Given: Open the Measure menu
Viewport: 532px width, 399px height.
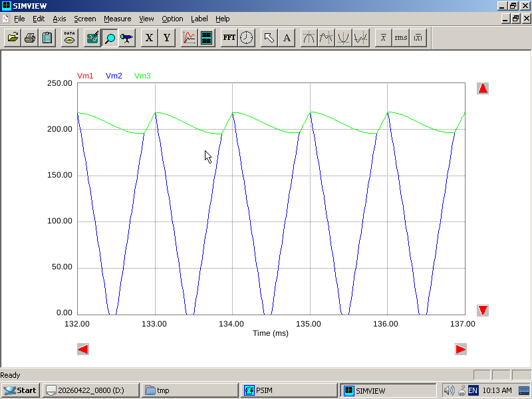Looking at the screenshot, I should point(118,19).
